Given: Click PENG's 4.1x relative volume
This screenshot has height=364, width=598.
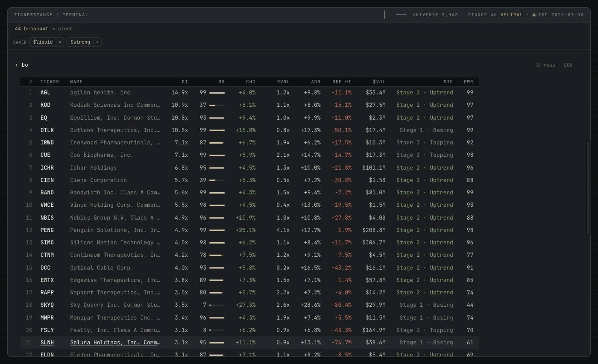Looking at the screenshot, I should point(283,230).
